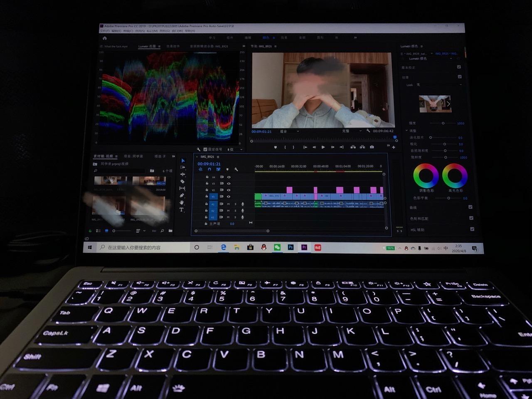Click the Shadow Tint color wheel
Screen dimensions: 532x399
click(x=426, y=176)
